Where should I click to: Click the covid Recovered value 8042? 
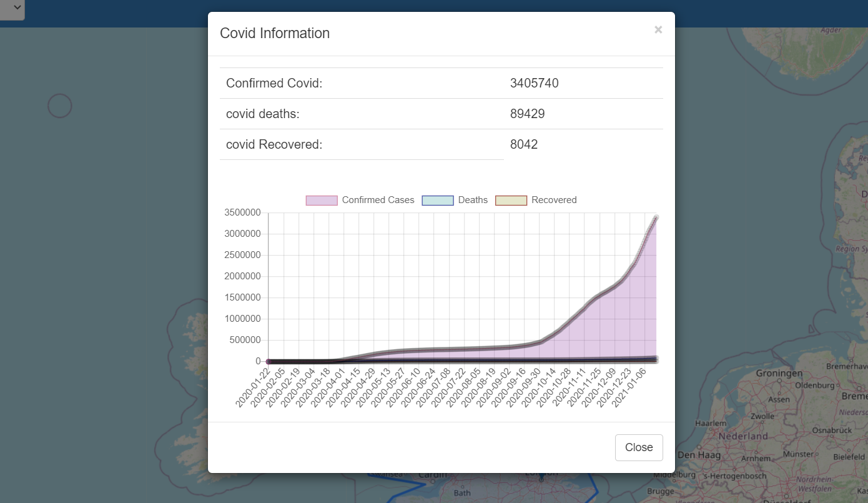click(524, 144)
